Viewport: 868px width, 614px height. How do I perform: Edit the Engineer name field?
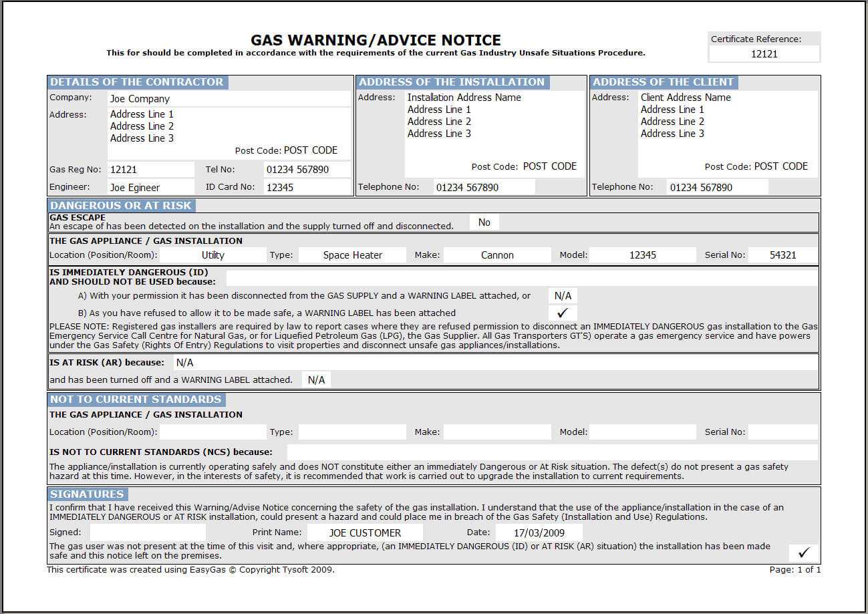[x=150, y=188]
